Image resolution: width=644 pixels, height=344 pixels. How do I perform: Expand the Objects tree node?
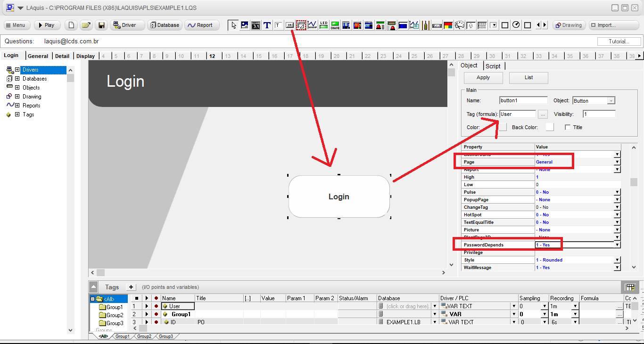pos(17,88)
